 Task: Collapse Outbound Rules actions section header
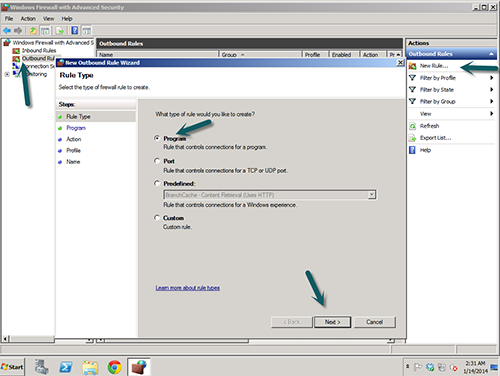click(491, 54)
